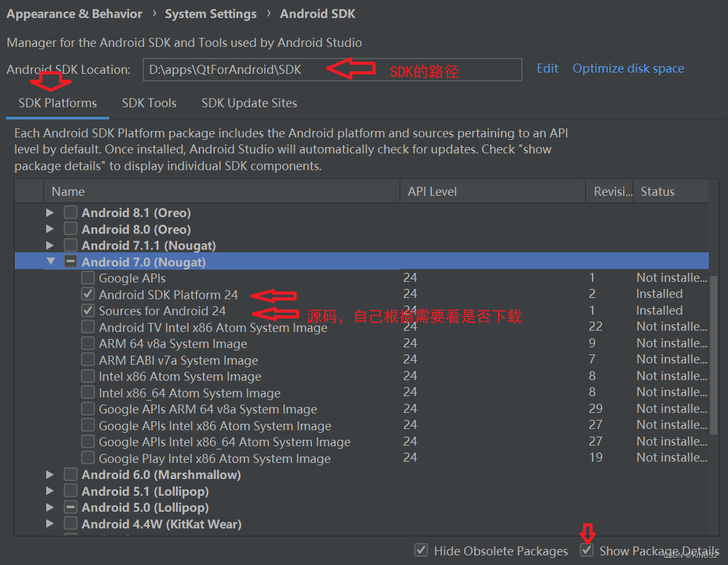This screenshot has width=728, height=565.
Task: Select Android 4.4W (KitKat Wear) row label
Action: click(x=162, y=524)
